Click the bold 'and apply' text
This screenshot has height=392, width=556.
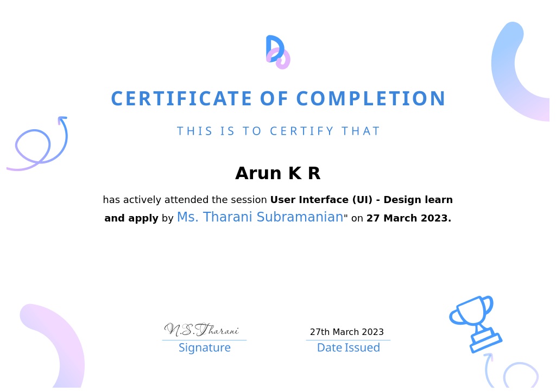pyautogui.click(x=131, y=218)
